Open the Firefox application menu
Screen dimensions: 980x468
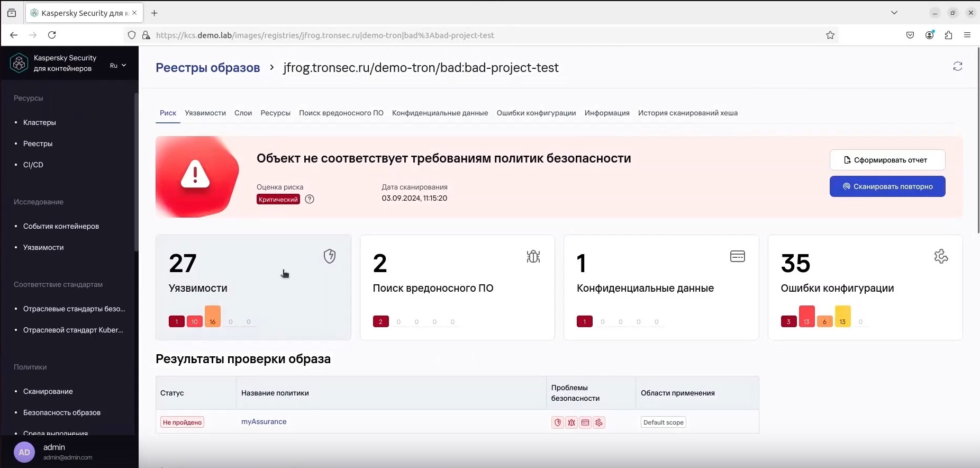(967, 35)
